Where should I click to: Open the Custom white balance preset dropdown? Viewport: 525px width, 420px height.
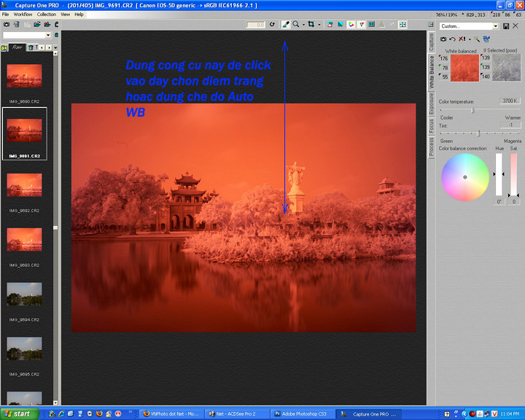pos(496,26)
